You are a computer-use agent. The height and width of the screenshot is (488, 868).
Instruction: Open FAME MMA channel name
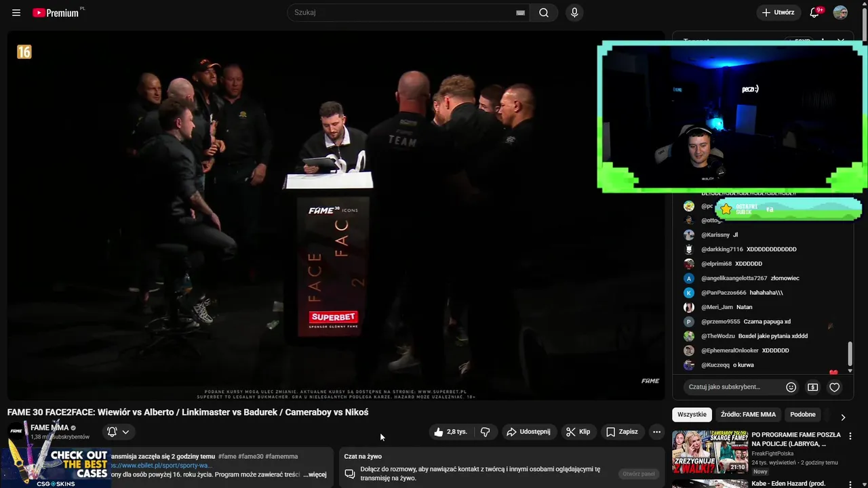[x=50, y=428]
